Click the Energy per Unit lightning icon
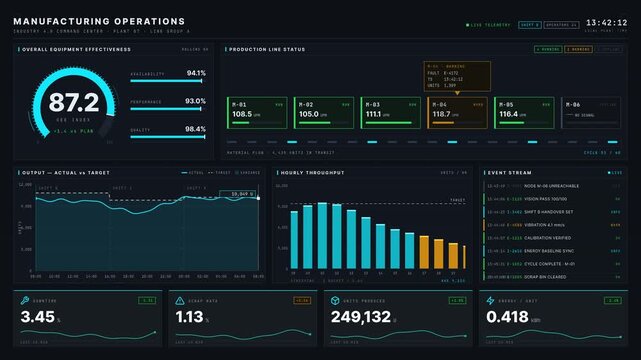641x360 pixels. (490, 301)
